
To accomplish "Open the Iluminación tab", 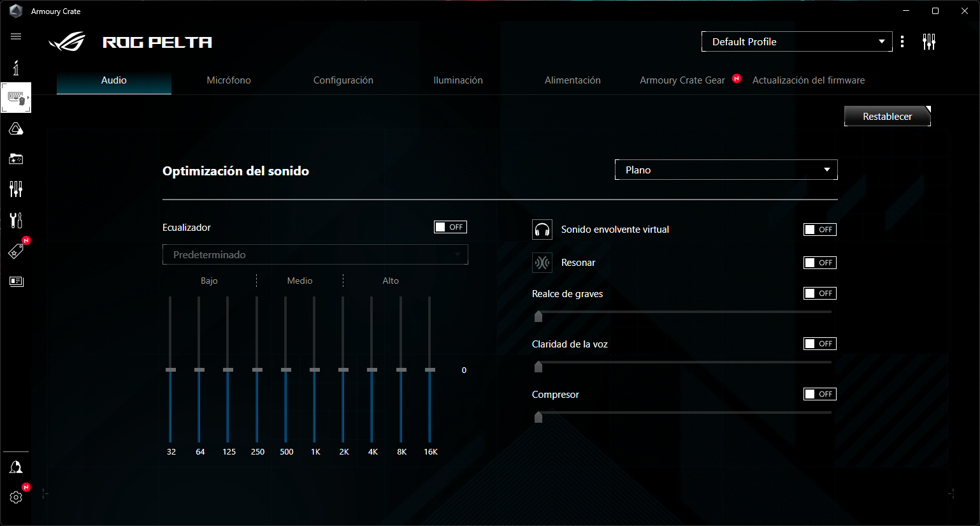I will click(x=458, y=80).
